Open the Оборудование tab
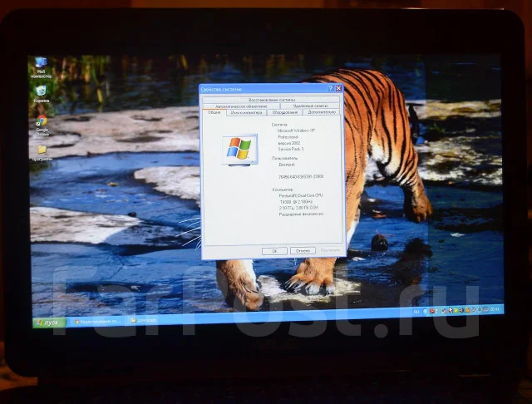This screenshot has height=404, width=532. click(x=284, y=112)
